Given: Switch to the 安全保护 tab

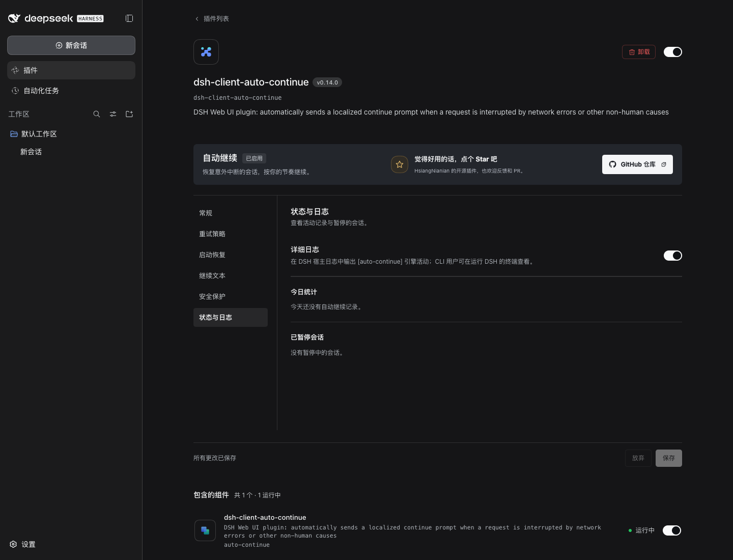Looking at the screenshot, I should click(231, 296).
